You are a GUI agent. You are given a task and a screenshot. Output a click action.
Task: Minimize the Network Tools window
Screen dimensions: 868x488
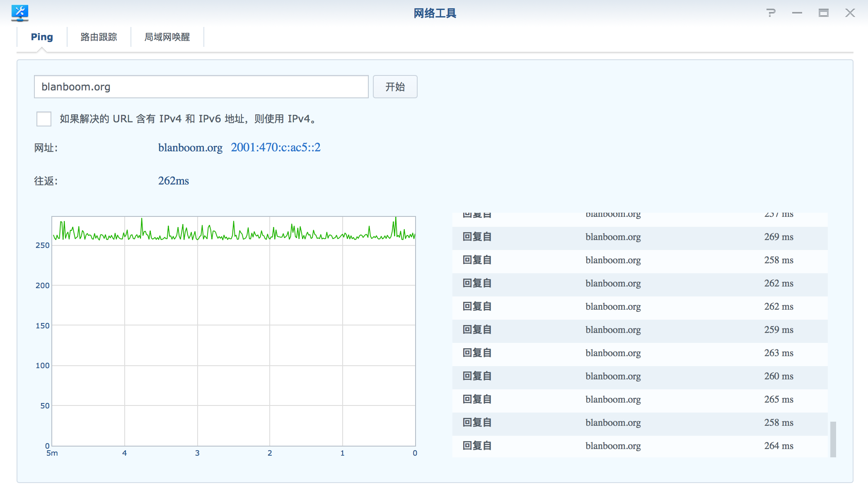click(797, 13)
